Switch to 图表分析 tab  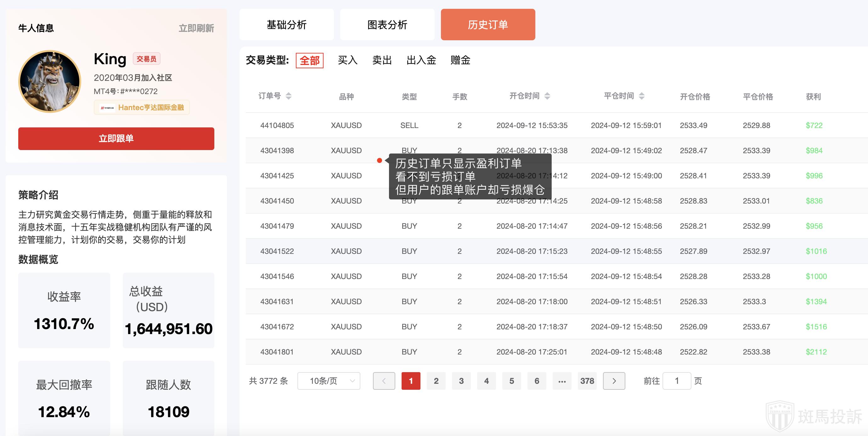(387, 25)
